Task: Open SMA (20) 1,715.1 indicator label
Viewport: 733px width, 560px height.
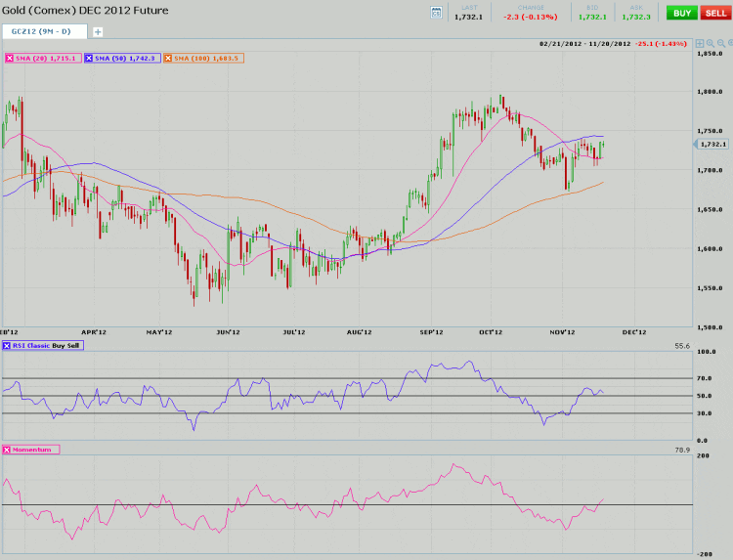Action: click(x=47, y=59)
